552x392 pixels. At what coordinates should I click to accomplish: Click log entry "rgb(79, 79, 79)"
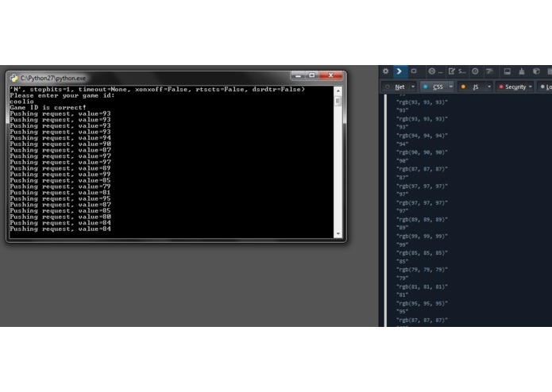point(422,270)
